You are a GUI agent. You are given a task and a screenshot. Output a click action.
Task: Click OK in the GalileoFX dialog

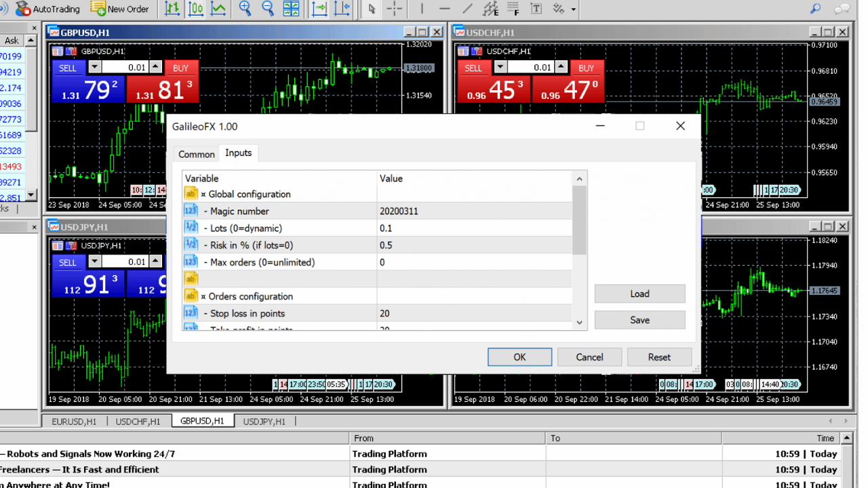click(519, 357)
